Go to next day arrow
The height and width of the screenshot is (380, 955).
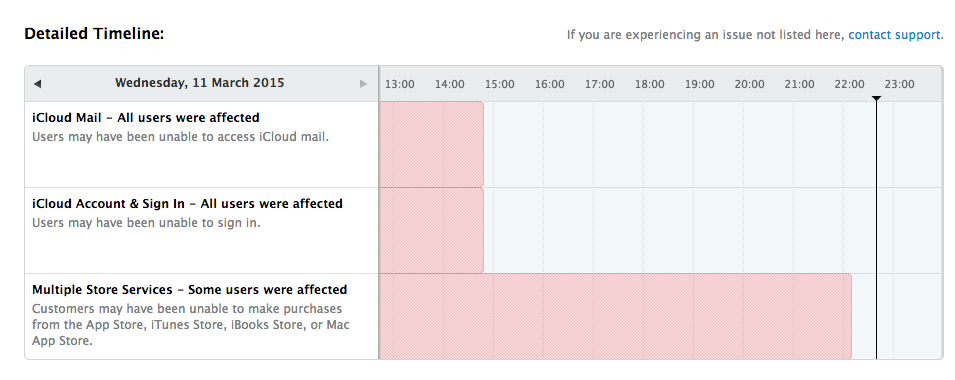coord(364,84)
